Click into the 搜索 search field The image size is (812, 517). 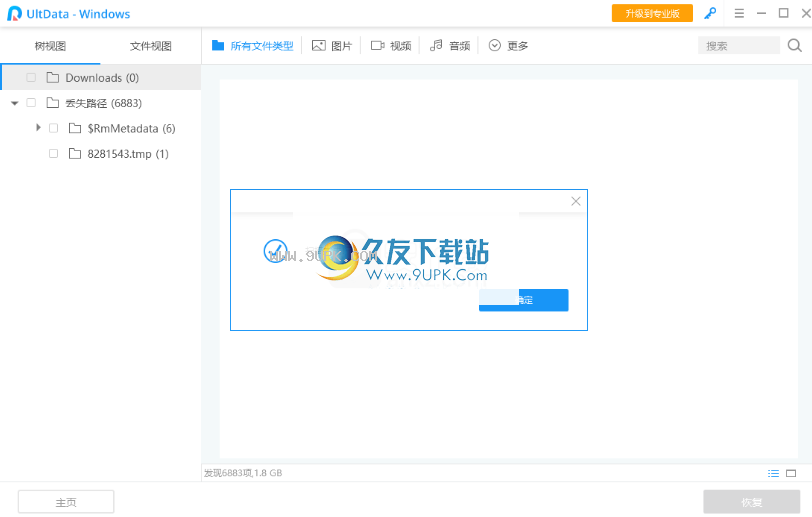(738, 46)
